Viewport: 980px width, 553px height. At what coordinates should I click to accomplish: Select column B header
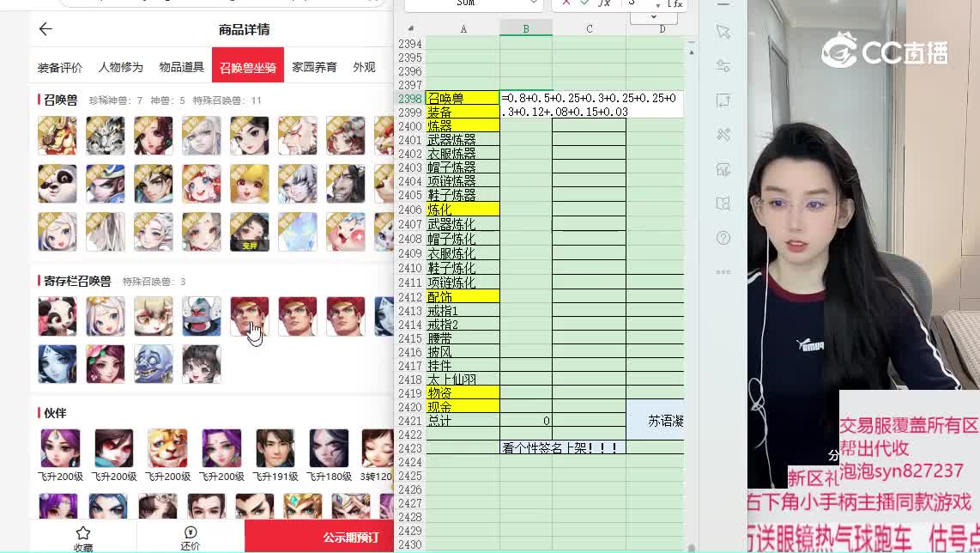[526, 29]
